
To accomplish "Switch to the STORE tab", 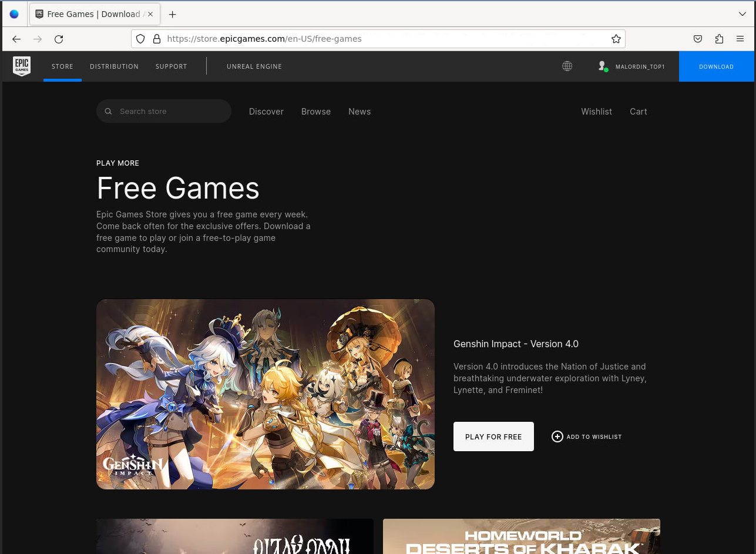I will [62, 66].
